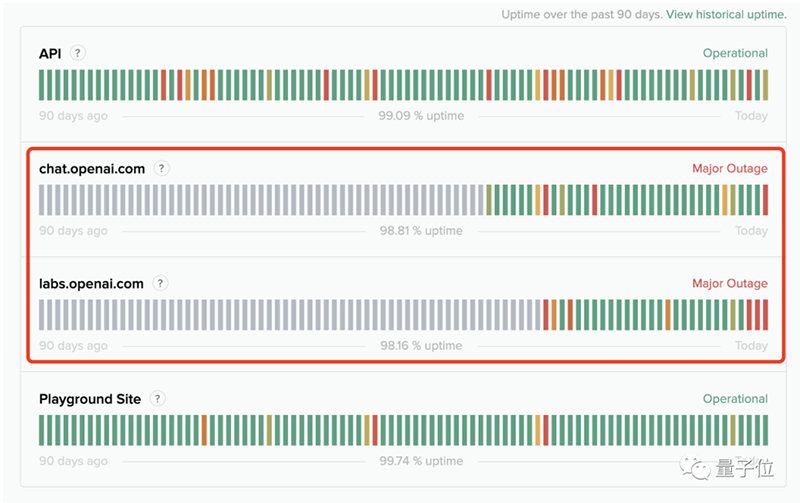The width and height of the screenshot is (800, 503).
Task: Click the 98.81 % uptime text
Action: click(x=420, y=231)
